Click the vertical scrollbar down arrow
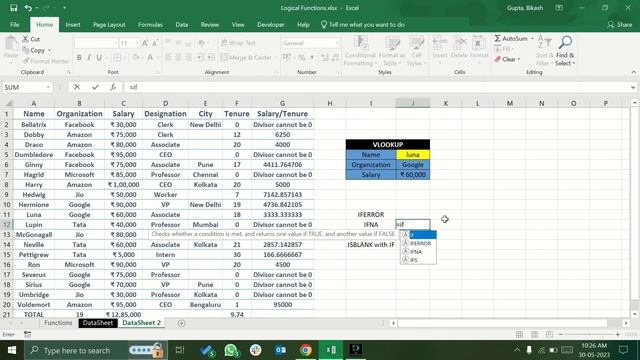Viewport: 640px width, 360px height. tap(635, 314)
